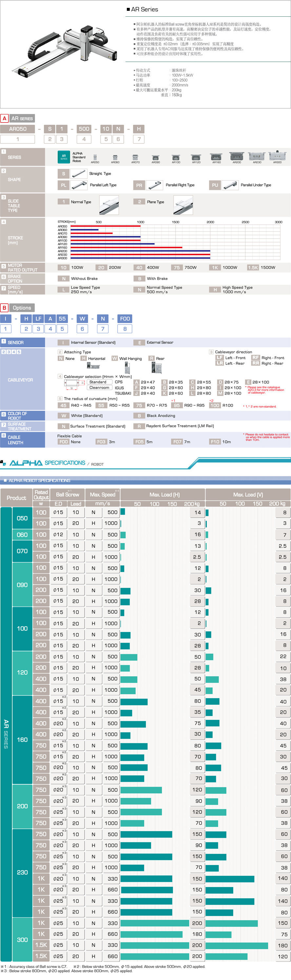Viewport: 291px width, 980px height.
Task: Choose the Black Anodizing color code
Action: coord(139,415)
